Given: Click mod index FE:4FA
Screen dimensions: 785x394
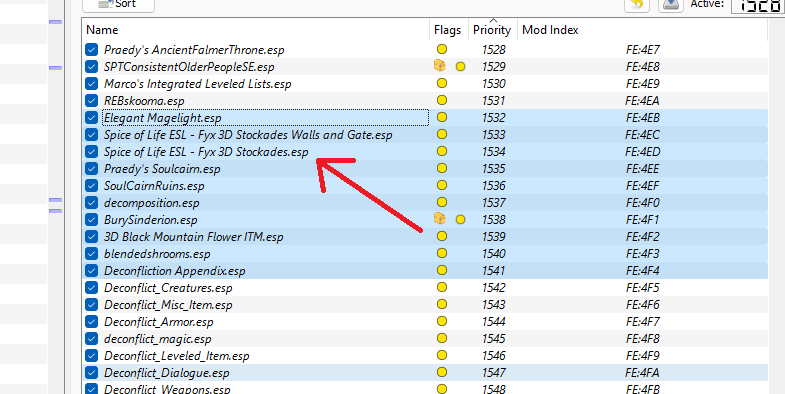Looking at the screenshot, I should coord(643,373).
